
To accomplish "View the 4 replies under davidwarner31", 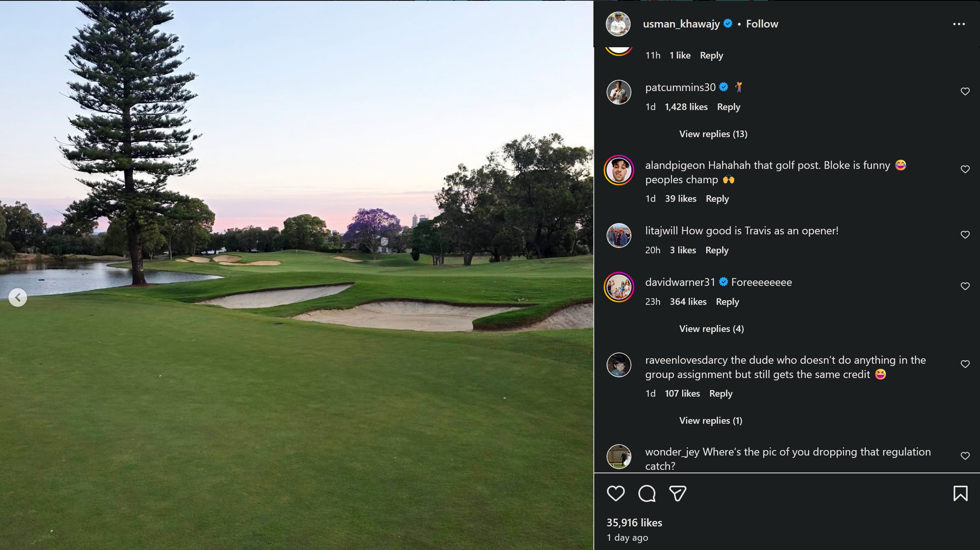I will pos(711,328).
